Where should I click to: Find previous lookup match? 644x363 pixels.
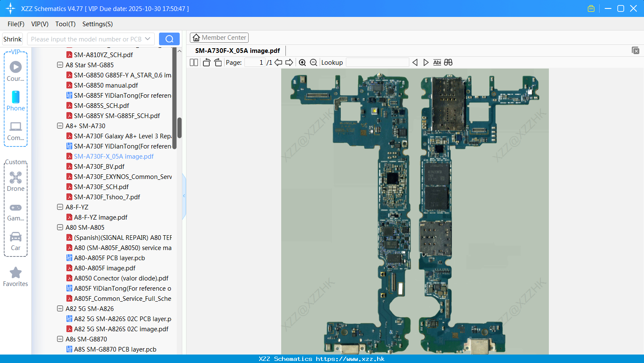pyautogui.click(x=415, y=63)
